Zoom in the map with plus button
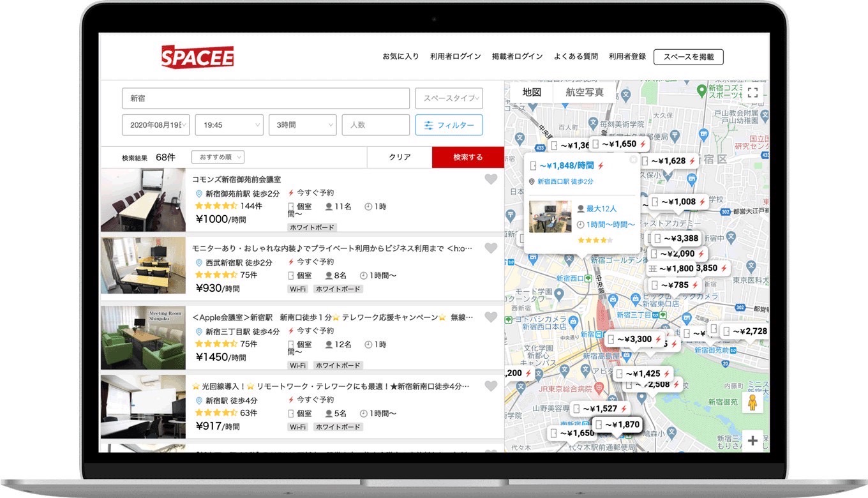868x498 pixels. coord(752,441)
